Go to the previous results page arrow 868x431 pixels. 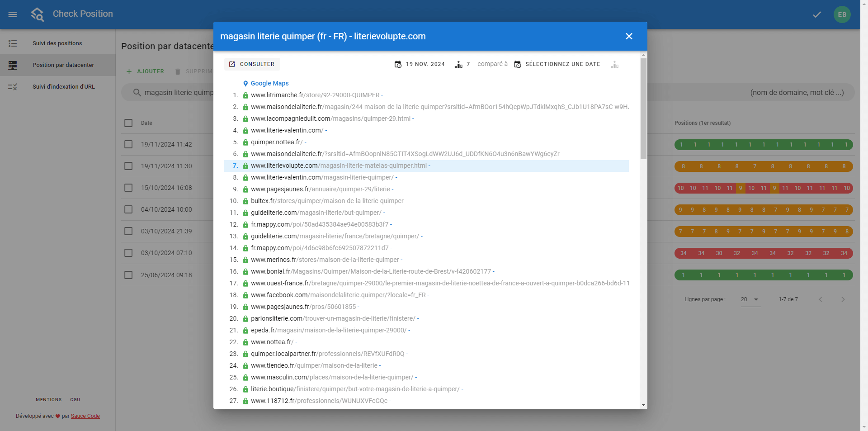coord(821,299)
